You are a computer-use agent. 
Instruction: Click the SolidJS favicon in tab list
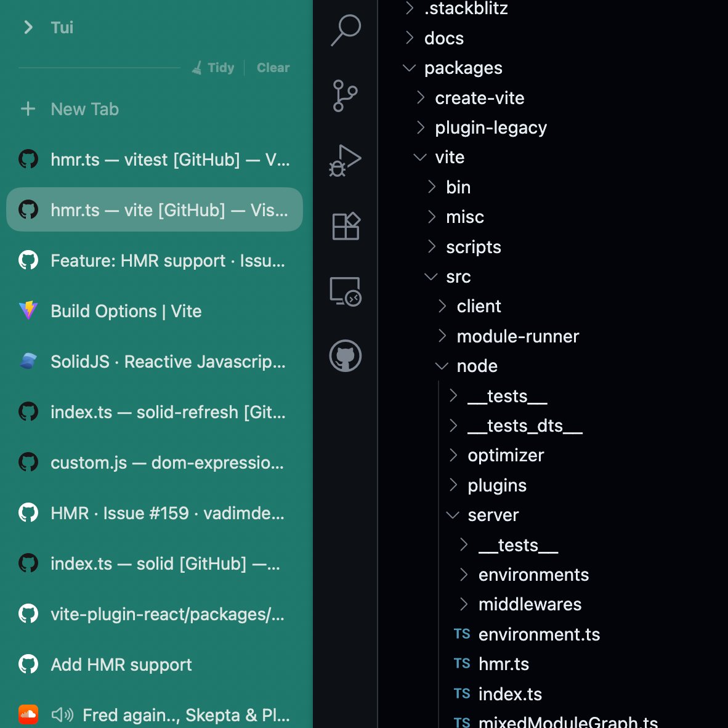28,361
